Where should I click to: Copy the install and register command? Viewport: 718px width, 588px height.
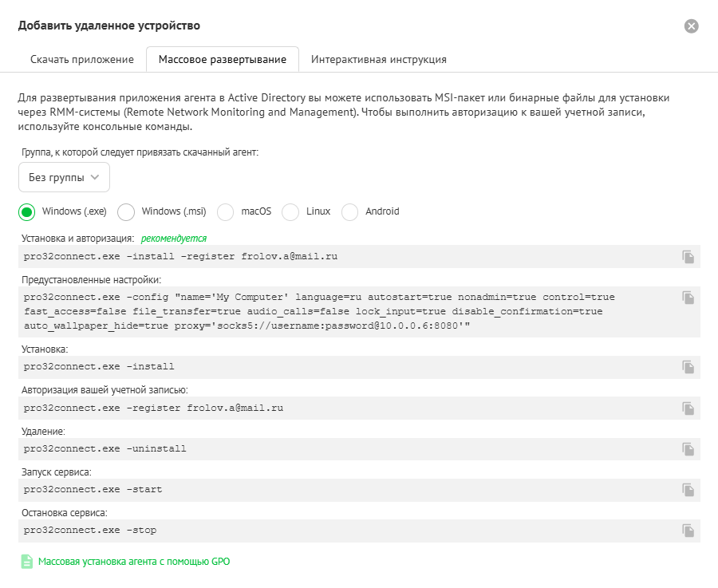pyautogui.click(x=688, y=256)
